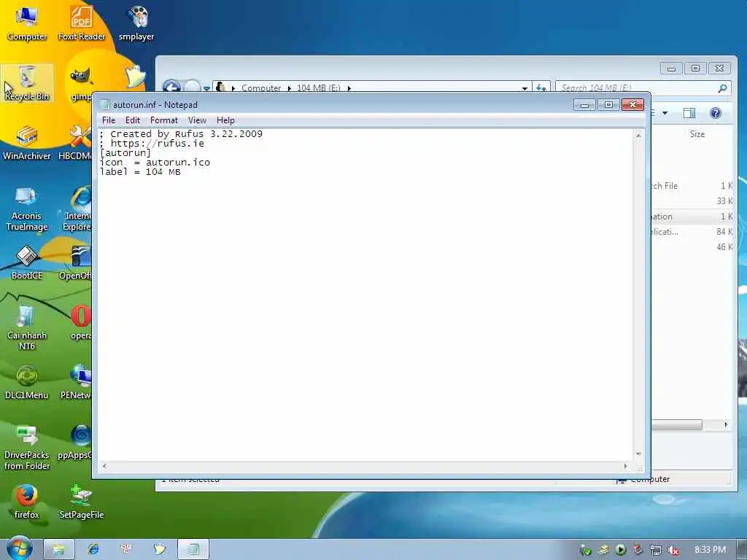The image size is (747, 560).
Task: Open Explorer's recent locations dropdown arrow
Action: [206, 88]
